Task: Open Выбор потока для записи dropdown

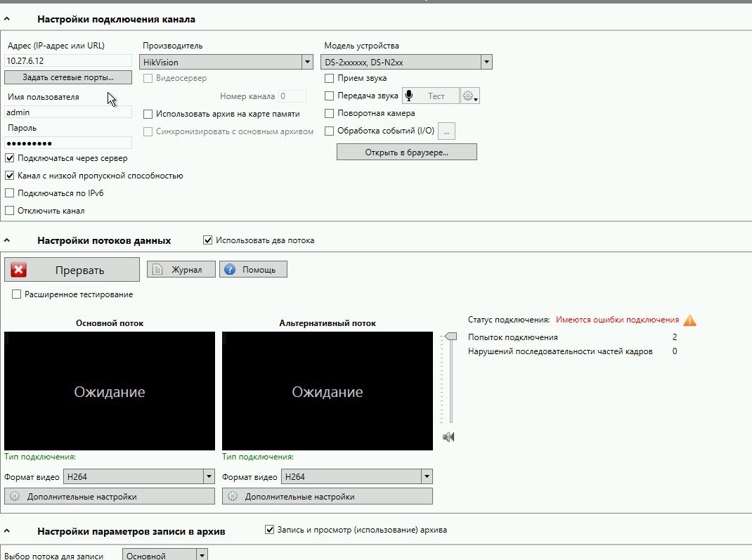Action: coord(202,555)
